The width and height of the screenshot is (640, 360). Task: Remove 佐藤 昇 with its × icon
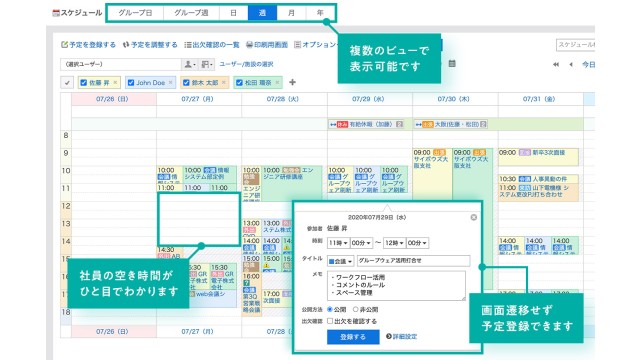[115, 82]
